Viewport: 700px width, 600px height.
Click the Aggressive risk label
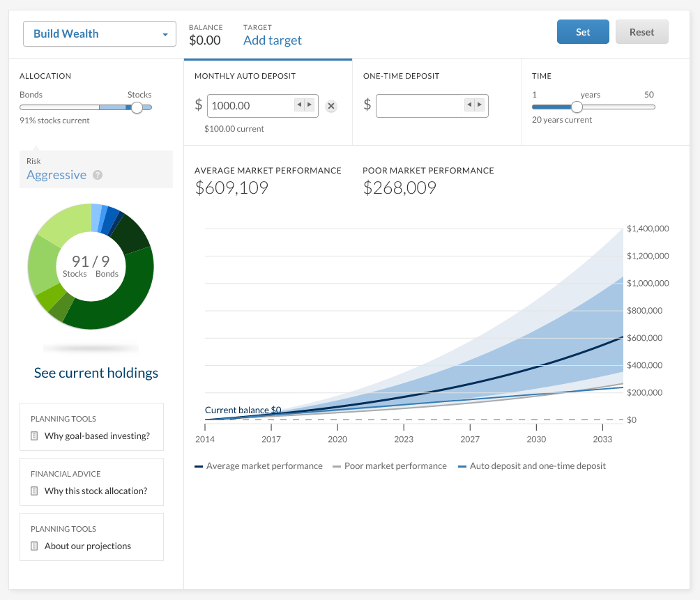(x=56, y=175)
